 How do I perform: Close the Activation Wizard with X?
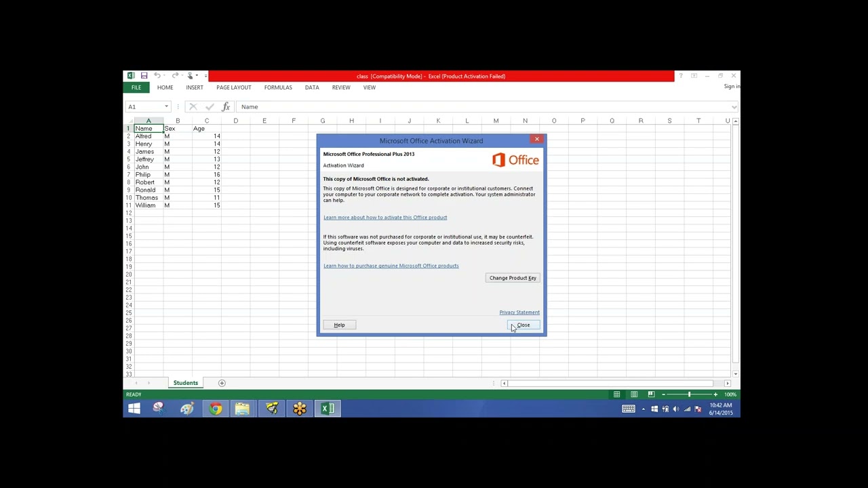tap(536, 140)
